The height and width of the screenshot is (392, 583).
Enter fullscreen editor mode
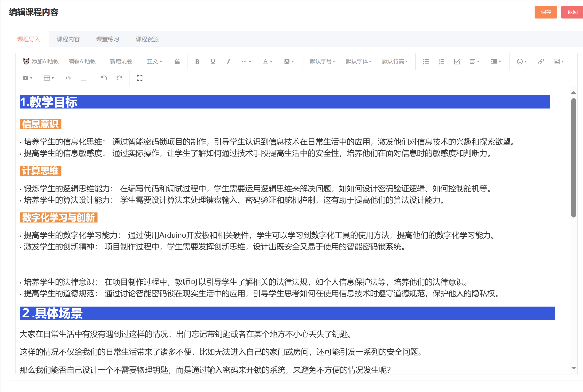point(140,78)
